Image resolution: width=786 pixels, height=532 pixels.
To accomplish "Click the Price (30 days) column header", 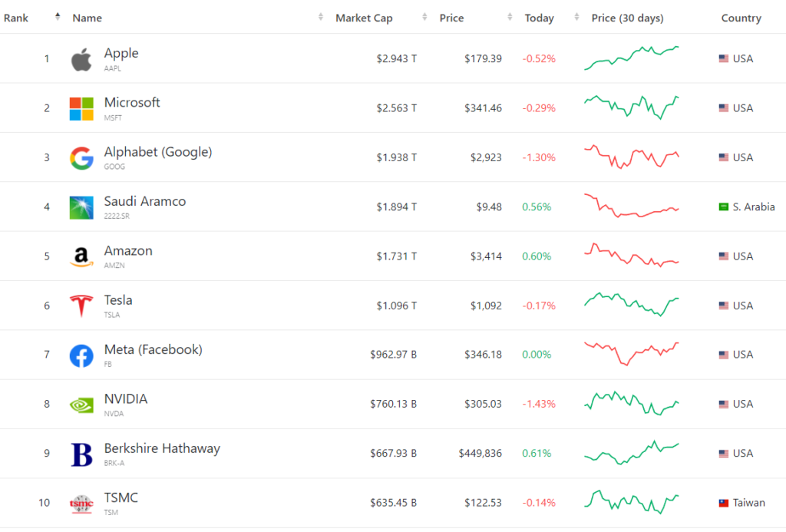I will click(627, 18).
